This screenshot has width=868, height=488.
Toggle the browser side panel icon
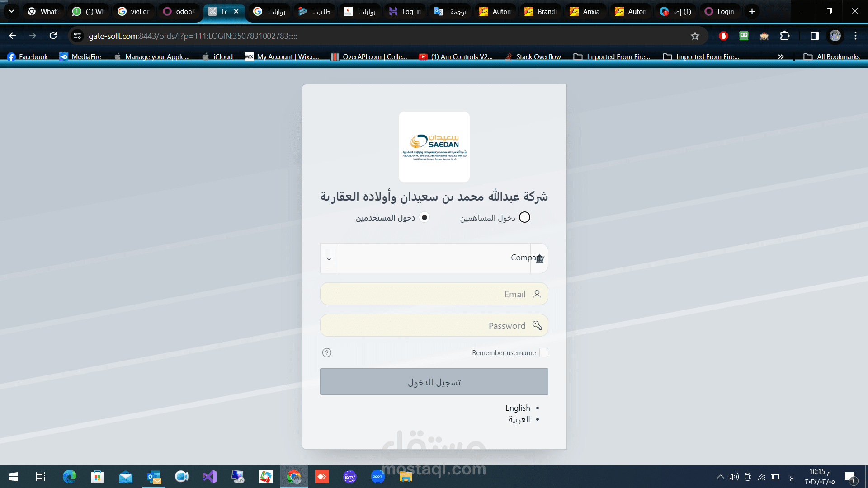point(814,36)
